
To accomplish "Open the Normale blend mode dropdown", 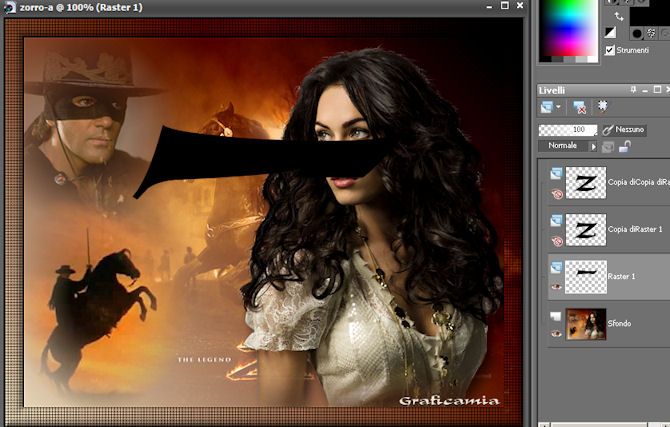I will (x=567, y=146).
